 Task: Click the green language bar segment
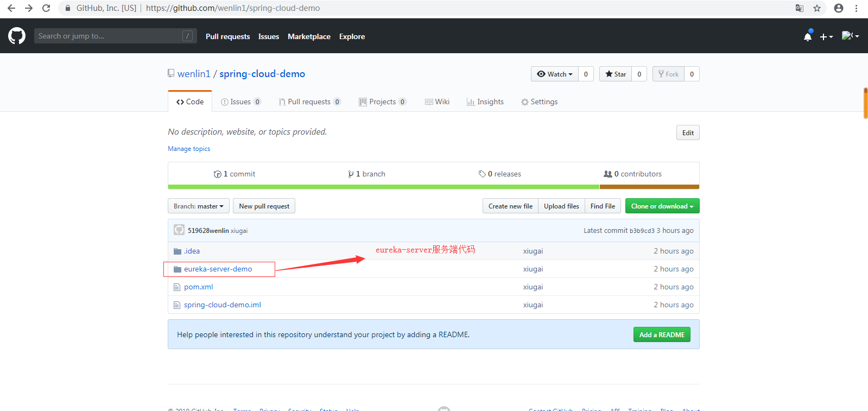click(x=384, y=187)
